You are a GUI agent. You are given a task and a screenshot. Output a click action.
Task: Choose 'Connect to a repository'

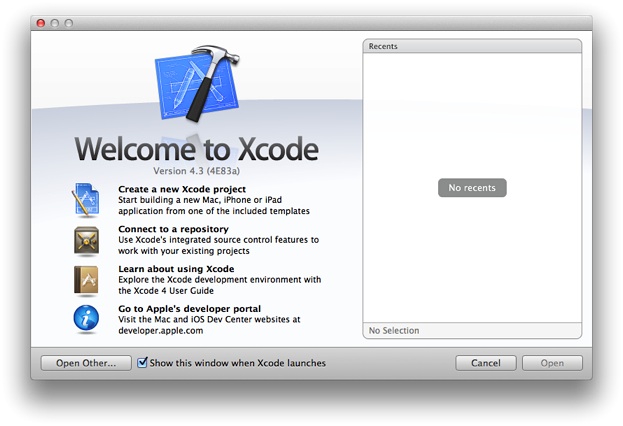(x=173, y=229)
